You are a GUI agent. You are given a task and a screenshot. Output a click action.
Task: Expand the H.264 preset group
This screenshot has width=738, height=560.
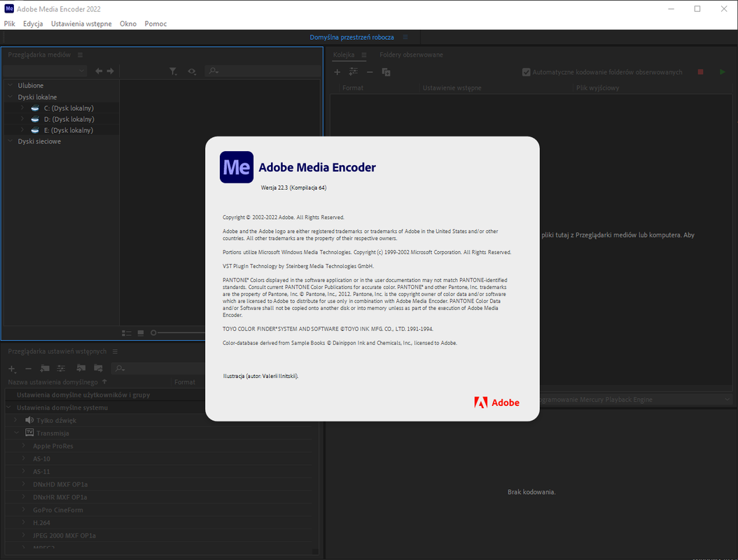pos(24,522)
